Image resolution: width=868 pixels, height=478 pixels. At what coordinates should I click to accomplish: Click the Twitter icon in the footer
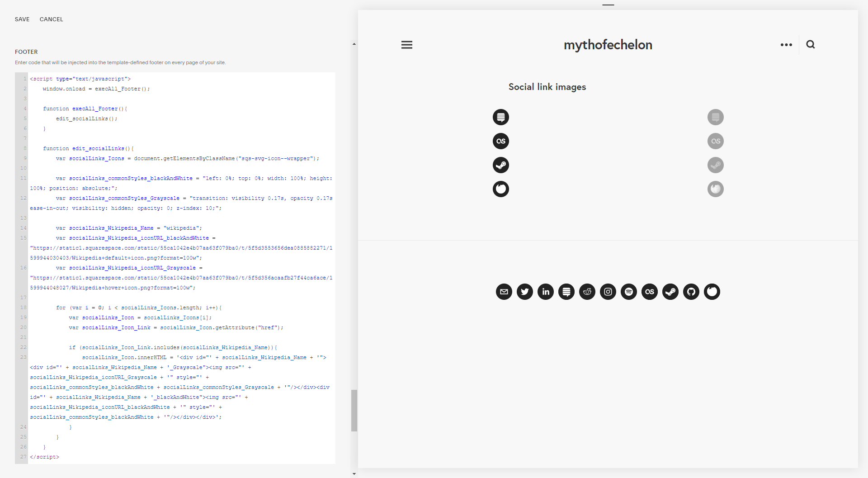pyautogui.click(x=525, y=292)
